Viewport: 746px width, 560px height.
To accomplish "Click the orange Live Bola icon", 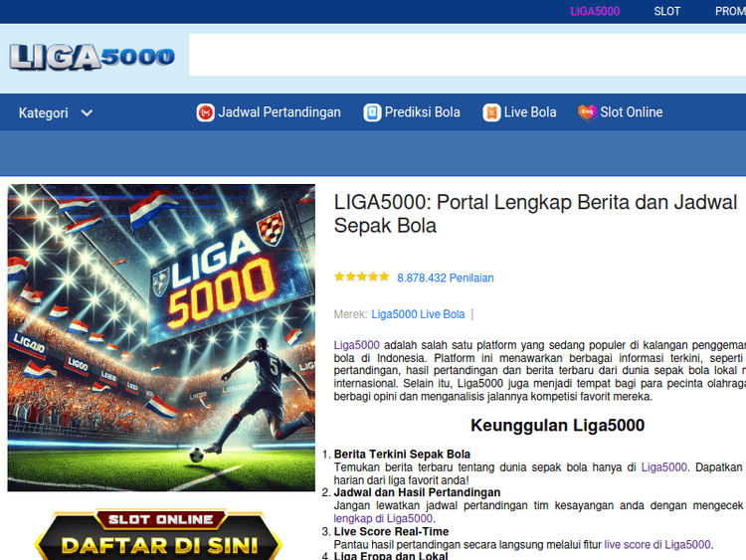I will 491,112.
